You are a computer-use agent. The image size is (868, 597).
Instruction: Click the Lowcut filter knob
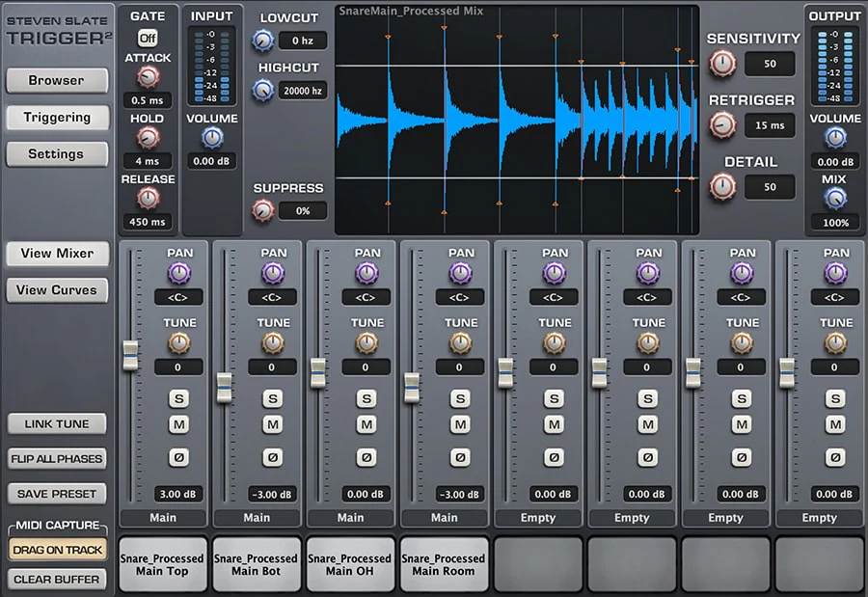262,41
